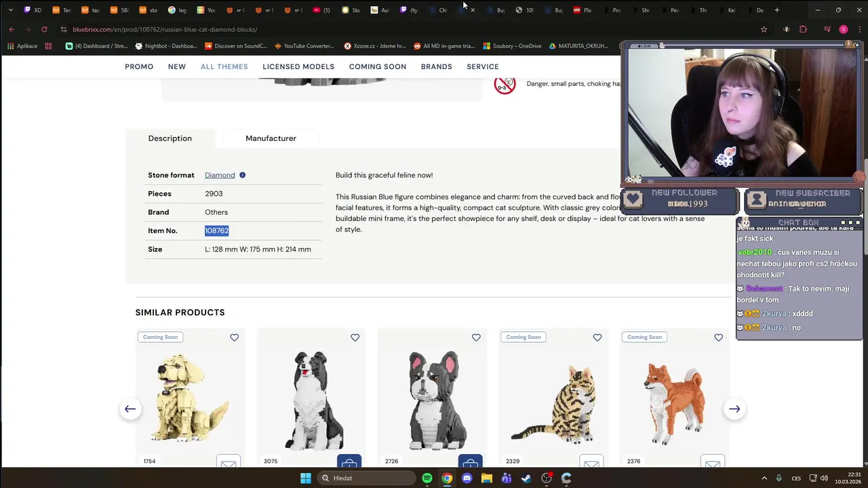Open Microsoft Teams from the taskbar
This screenshot has width=868, height=488.
[507, 478]
